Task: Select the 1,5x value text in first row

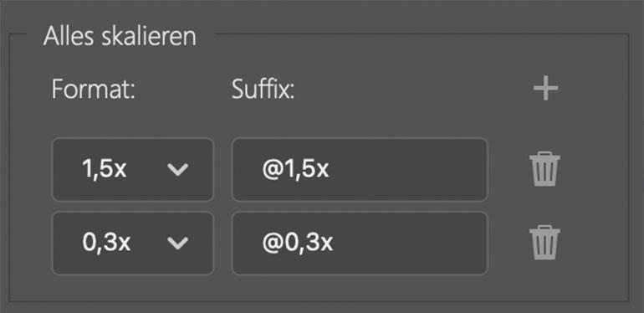Action: (104, 169)
